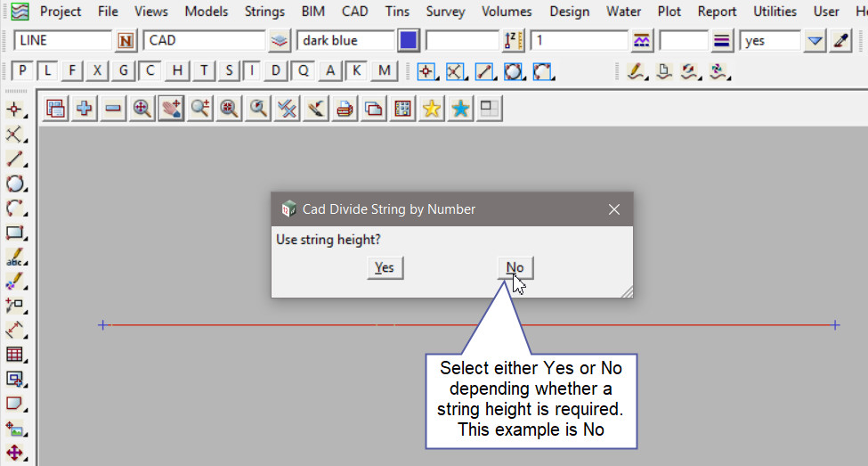This screenshot has width=868, height=466.
Task: Zoom in with the magnifier plus icon
Action: [199, 109]
